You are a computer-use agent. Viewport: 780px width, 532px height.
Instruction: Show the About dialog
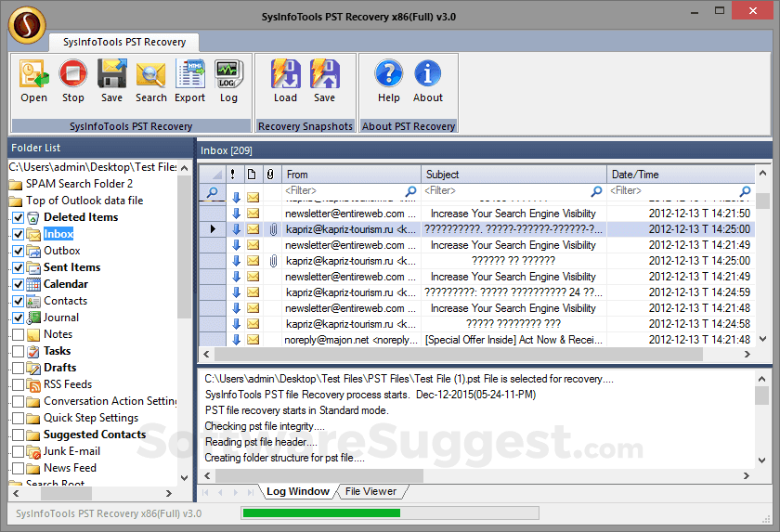427,80
